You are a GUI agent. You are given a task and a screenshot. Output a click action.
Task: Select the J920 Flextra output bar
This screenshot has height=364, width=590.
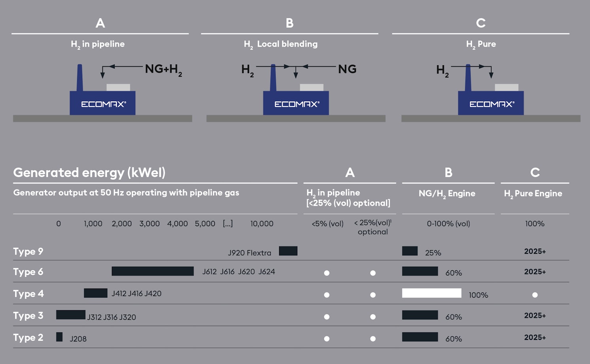pos(288,251)
